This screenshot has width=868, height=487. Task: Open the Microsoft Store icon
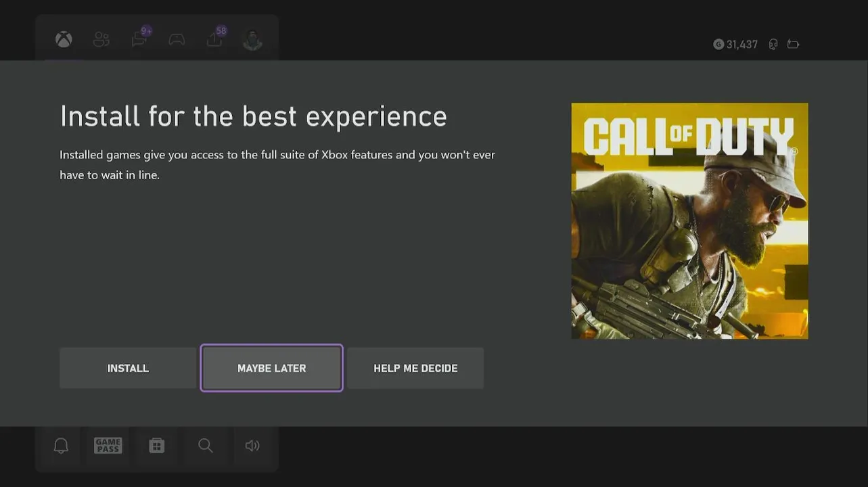point(157,446)
